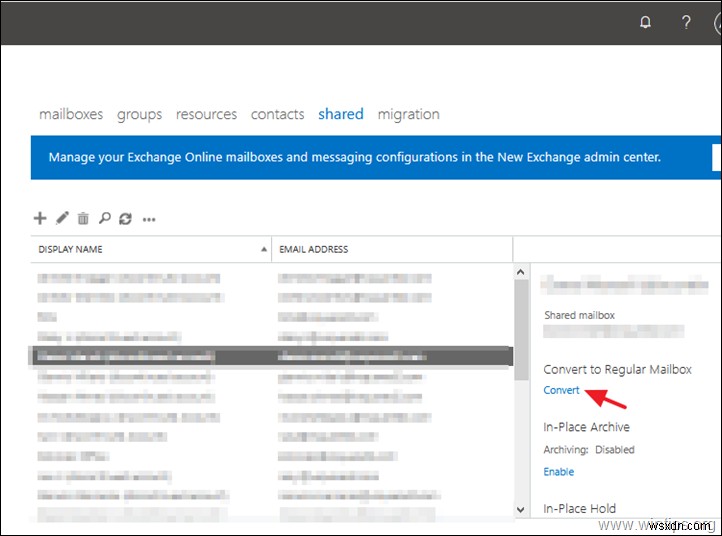Sort by the Display Name column

(x=150, y=249)
